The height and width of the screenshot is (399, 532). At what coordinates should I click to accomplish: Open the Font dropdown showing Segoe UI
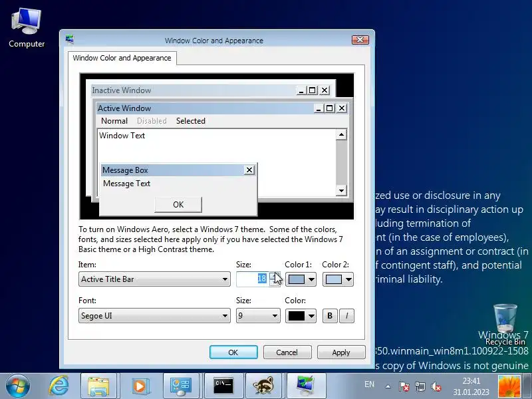click(x=154, y=315)
